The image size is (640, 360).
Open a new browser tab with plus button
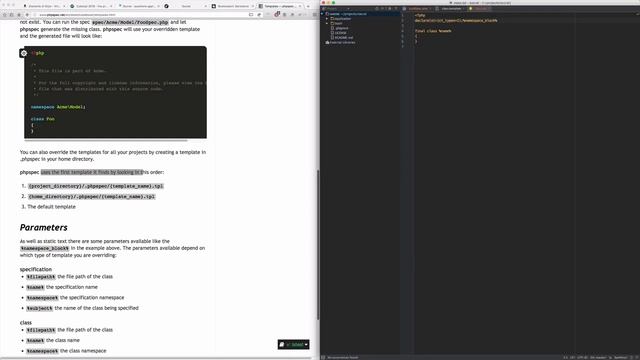(x=308, y=6)
